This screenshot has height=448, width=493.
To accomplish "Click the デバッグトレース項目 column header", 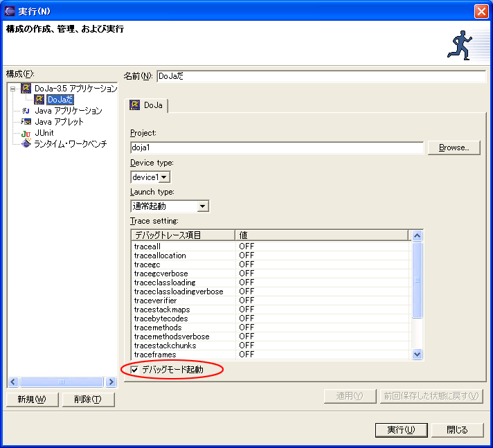I will tap(183, 235).
